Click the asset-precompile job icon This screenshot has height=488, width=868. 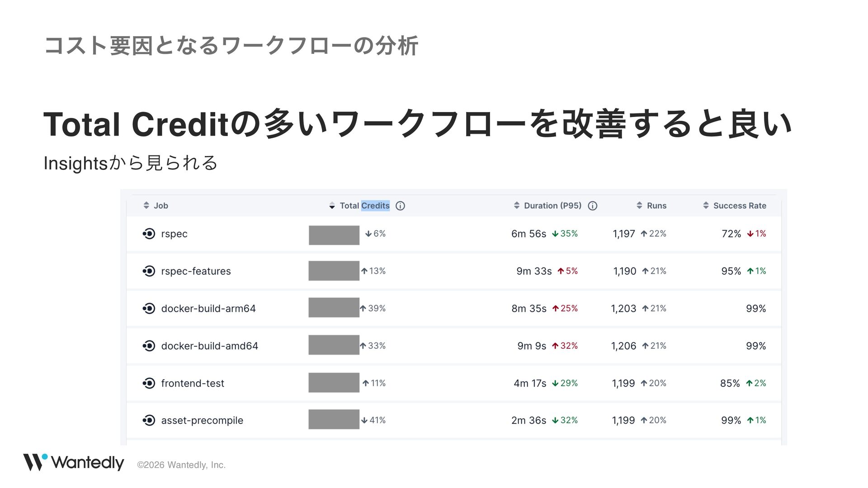click(x=149, y=420)
